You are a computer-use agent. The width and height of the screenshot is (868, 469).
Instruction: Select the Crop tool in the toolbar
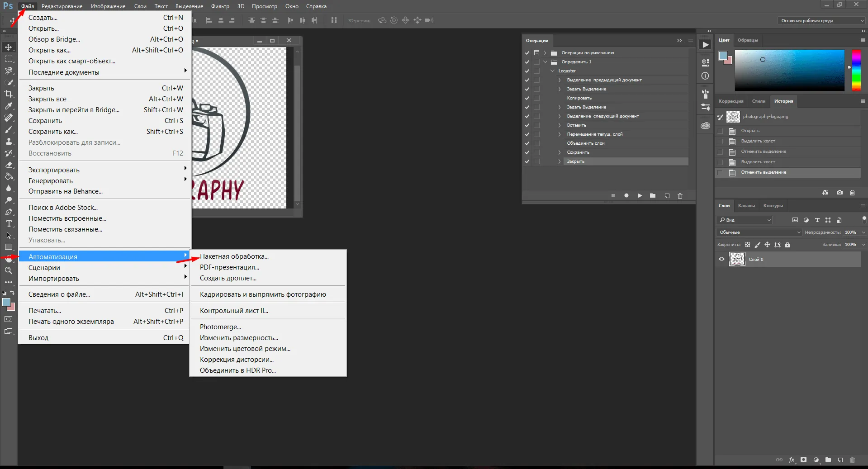coord(9,94)
